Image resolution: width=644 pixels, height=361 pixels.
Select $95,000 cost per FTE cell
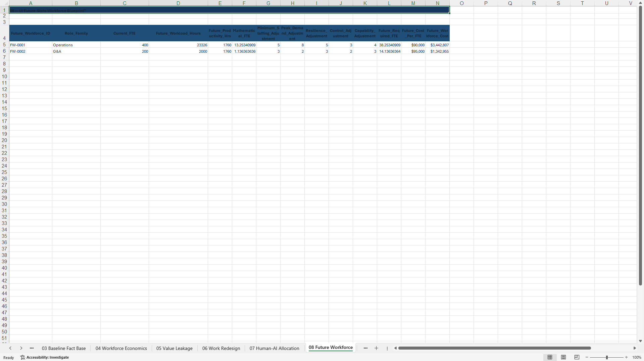click(413, 51)
